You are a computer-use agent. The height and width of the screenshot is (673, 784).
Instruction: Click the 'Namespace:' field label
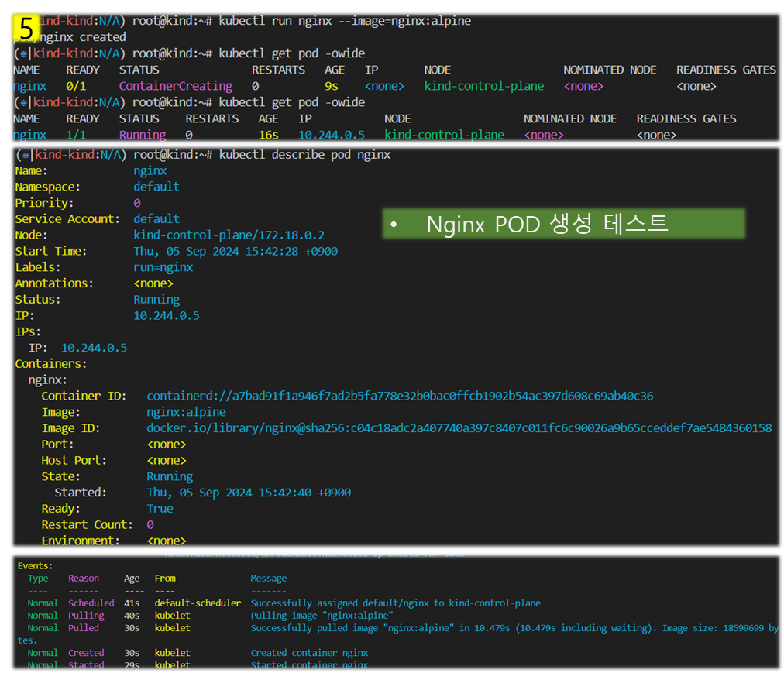(47, 187)
